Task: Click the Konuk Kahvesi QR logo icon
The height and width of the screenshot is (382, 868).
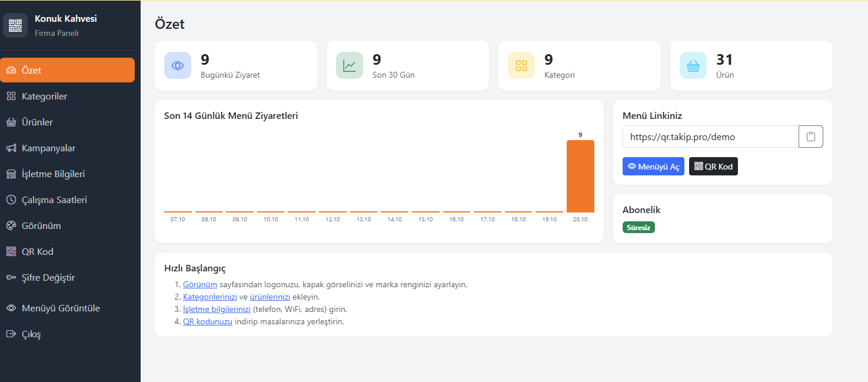Action: click(15, 25)
